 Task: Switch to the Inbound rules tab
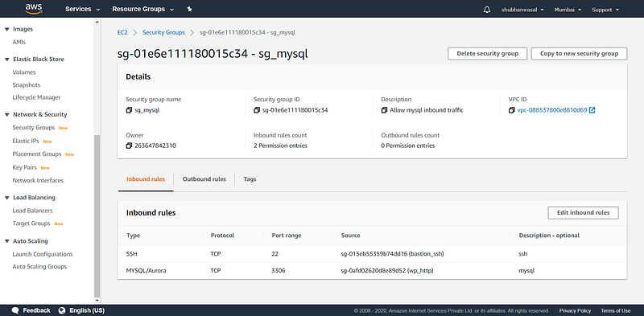click(146, 179)
